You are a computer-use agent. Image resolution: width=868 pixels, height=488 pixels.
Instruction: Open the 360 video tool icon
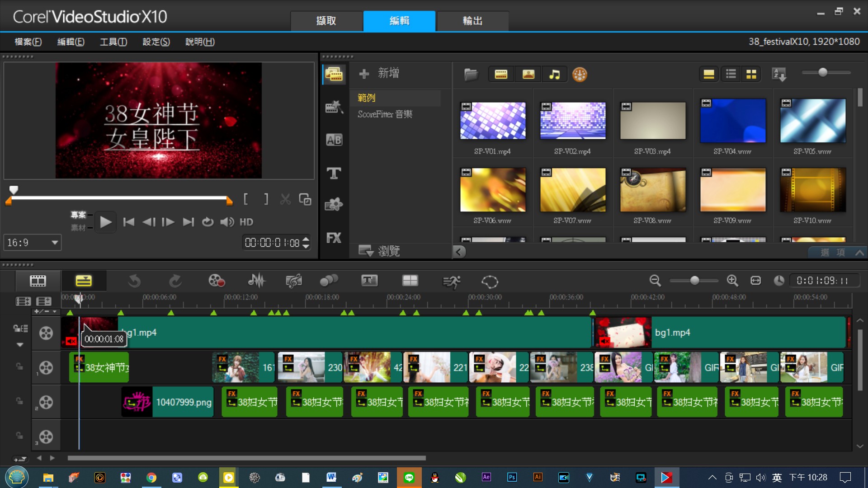click(490, 282)
